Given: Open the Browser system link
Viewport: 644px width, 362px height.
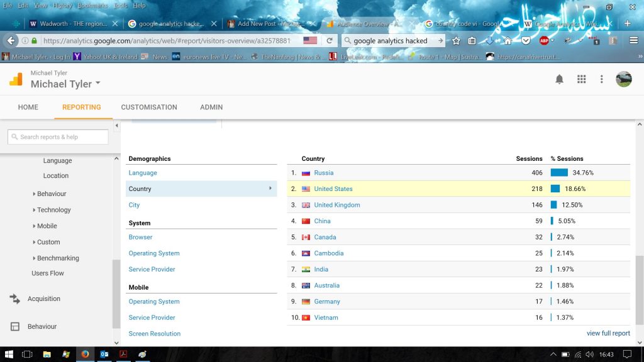Looking at the screenshot, I should point(140,237).
